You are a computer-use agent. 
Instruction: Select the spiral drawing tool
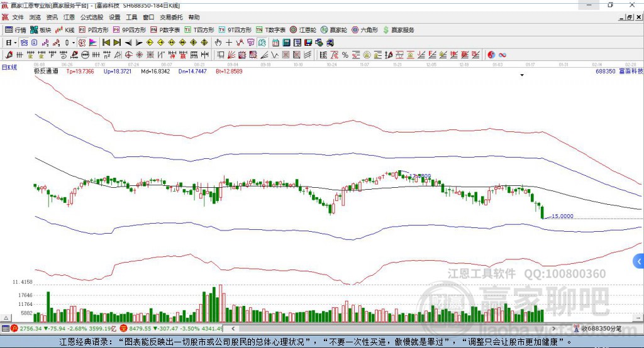[x=64, y=55]
